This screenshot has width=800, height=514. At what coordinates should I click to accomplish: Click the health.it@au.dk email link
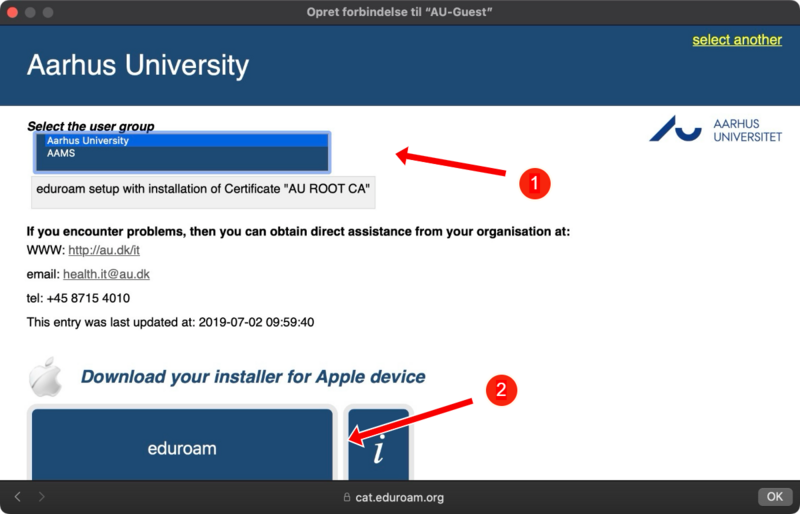click(106, 274)
